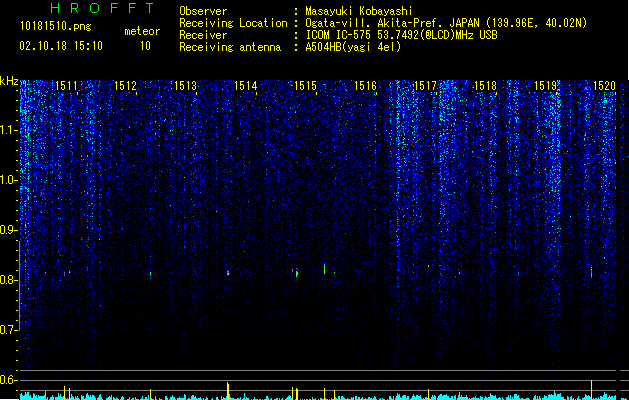This screenshot has width=629, height=400.
Task: Click the kHz axis label
Action: coord(9,81)
